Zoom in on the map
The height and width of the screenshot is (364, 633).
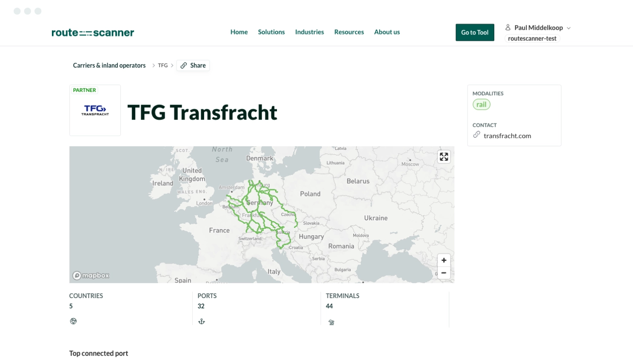pyautogui.click(x=444, y=260)
